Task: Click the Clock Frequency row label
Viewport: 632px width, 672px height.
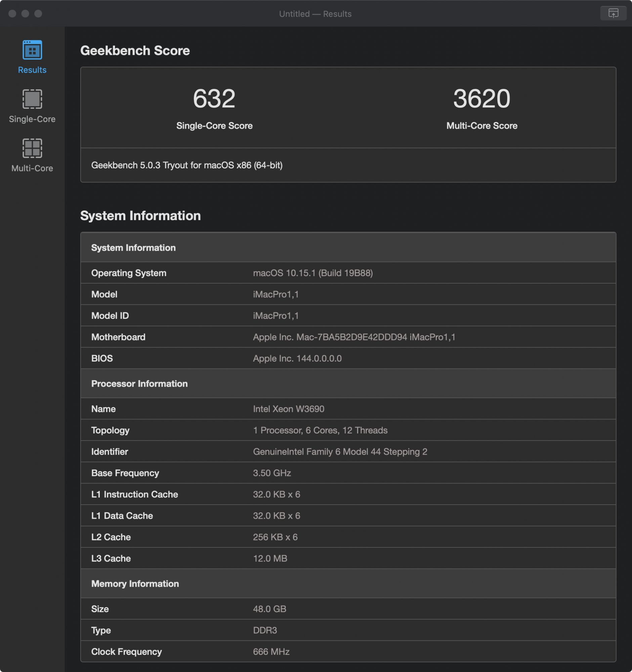Action: tap(126, 652)
